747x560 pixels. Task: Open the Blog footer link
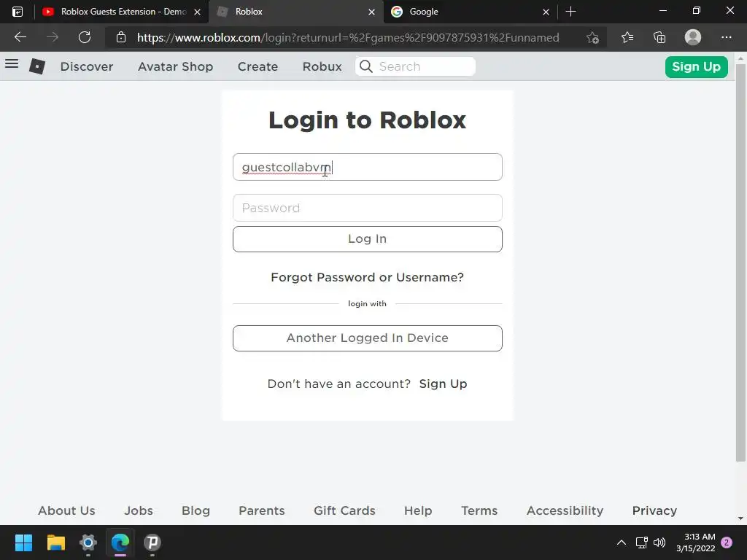point(196,510)
